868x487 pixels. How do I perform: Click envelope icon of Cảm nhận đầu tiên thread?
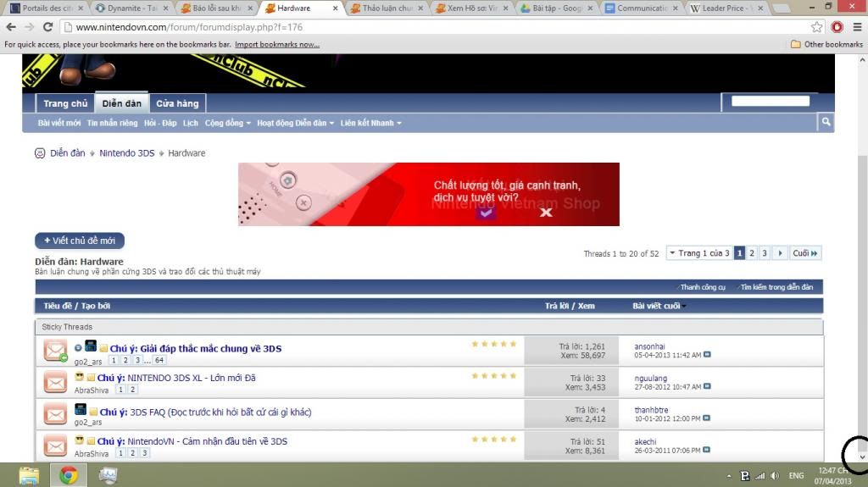(x=55, y=445)
